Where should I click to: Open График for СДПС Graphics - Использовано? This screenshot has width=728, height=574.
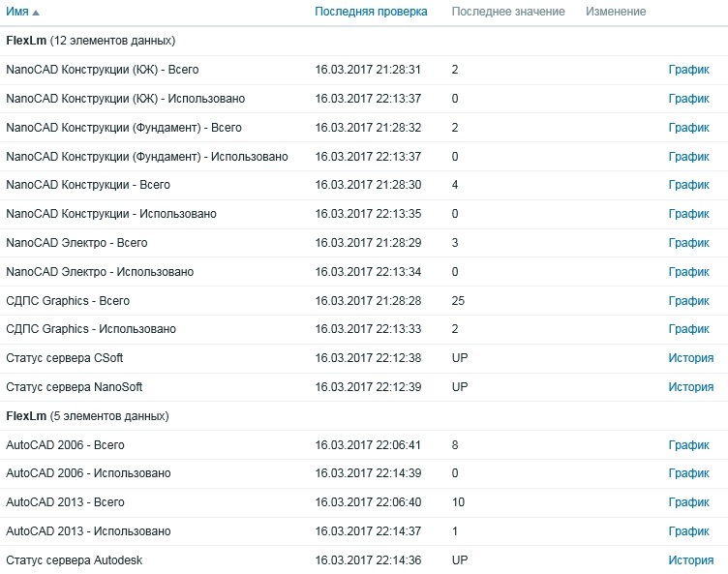[688, 329]
